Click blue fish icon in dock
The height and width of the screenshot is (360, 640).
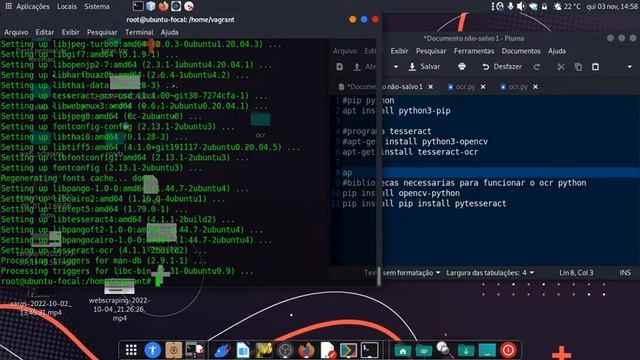222,350
